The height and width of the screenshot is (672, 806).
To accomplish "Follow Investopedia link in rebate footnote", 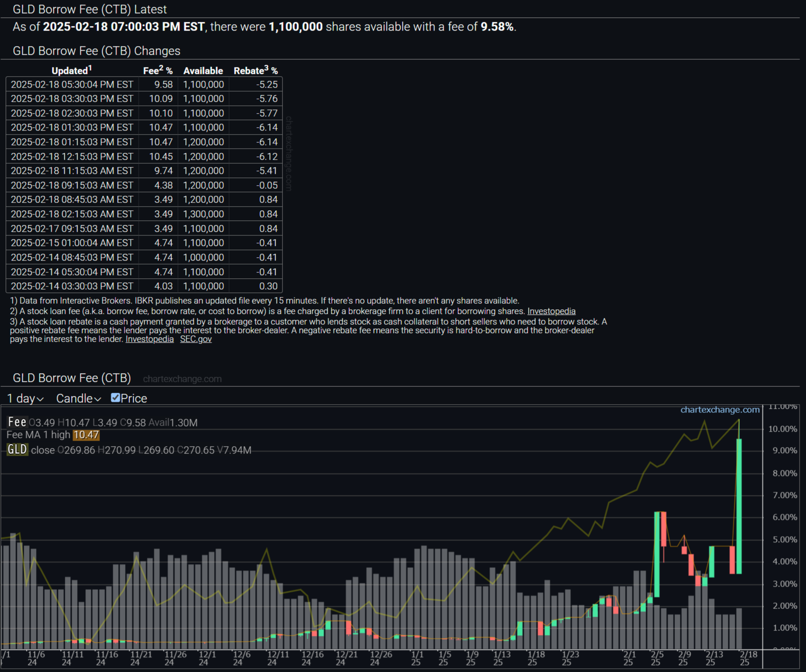I will pyautogui.click(x=149, y=339).
